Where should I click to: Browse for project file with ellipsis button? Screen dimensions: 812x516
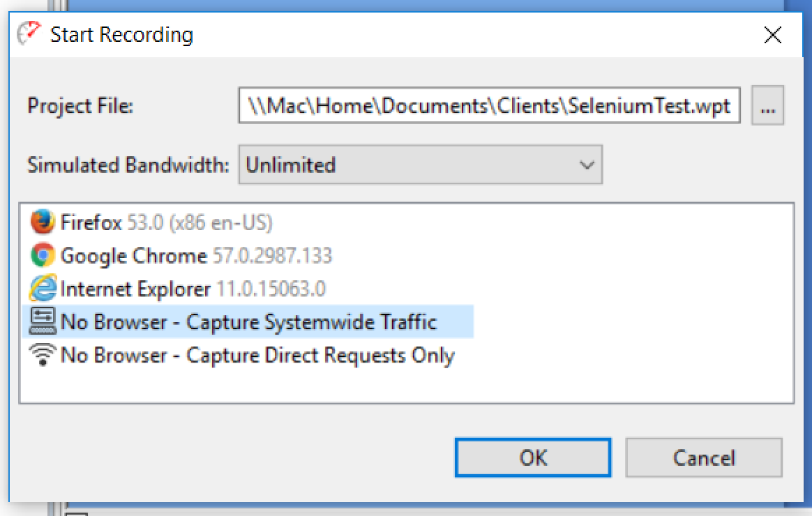coord(767,105)
